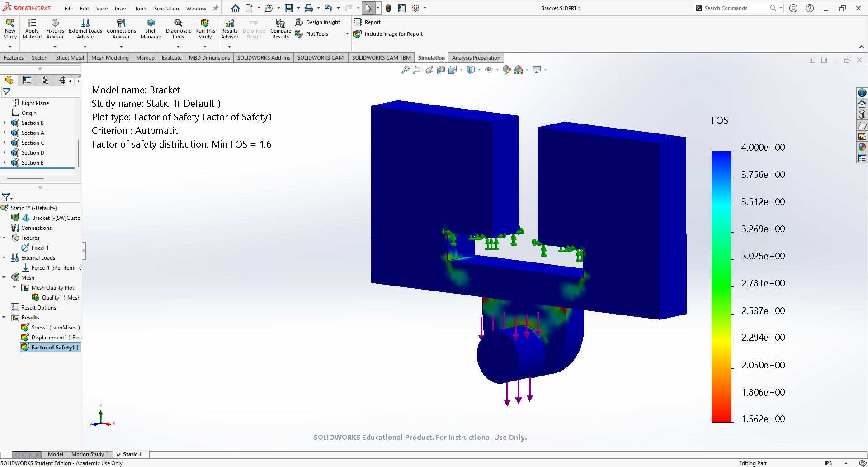Open Options gear icon
Image resolution: width=868 pixels, height=467 pixels.
tap(415, 8)
